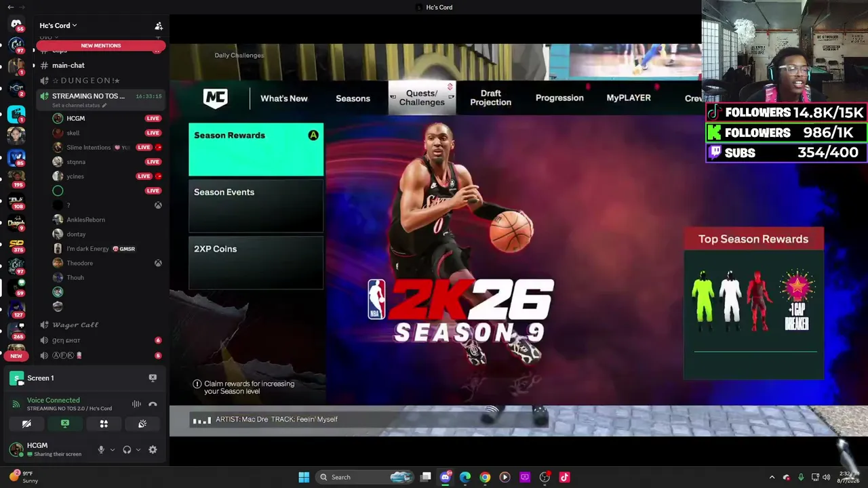Disconnect from voice with the hang-up icon
This screenshot has height=488, width=868.
coord(153,404)
